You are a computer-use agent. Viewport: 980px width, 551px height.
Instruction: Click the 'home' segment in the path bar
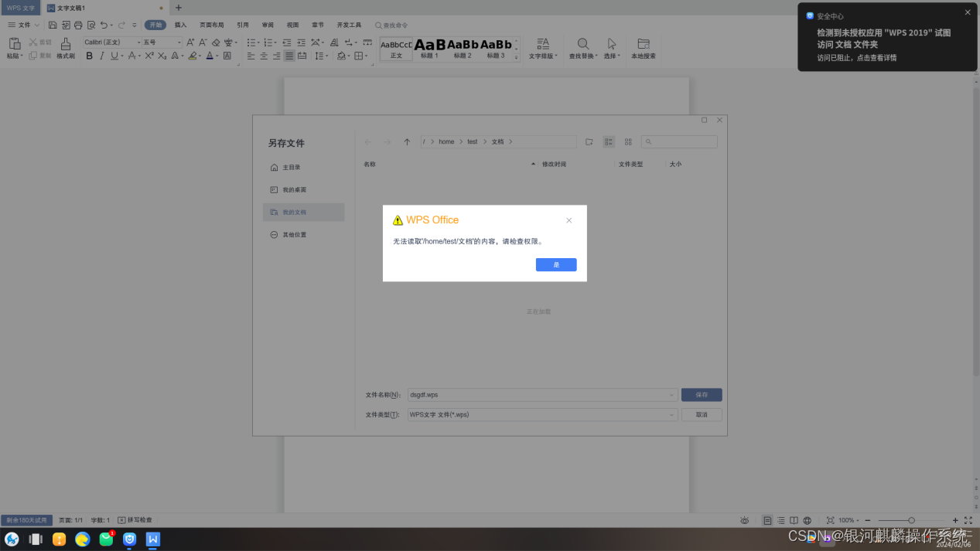click(x=446, y=142)
